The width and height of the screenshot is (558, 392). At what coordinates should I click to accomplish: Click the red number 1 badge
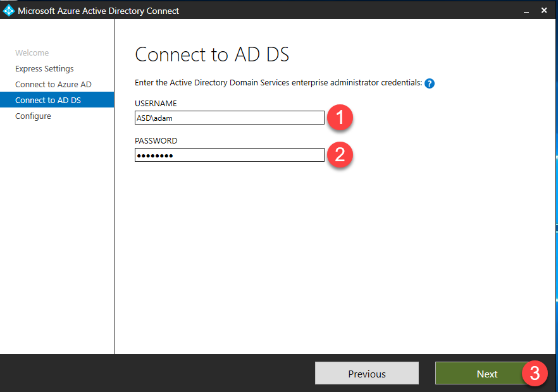tap(340, 118)
